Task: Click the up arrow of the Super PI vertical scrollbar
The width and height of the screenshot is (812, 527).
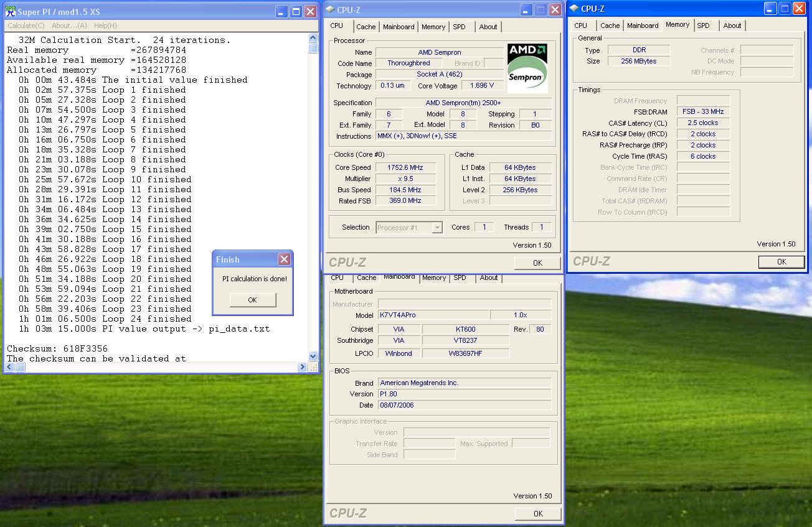Action: point(313,39)
